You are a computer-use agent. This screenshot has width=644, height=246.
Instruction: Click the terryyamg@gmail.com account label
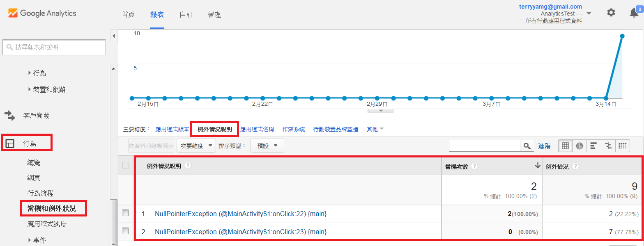coord(550,7)
